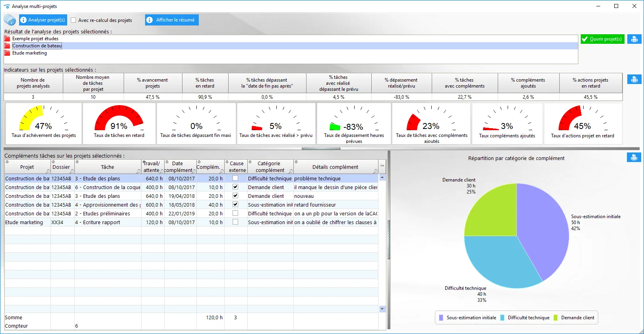
Task: Click the sort arrows icon of Catégorie complément column
Action: [x=250, y=162]
